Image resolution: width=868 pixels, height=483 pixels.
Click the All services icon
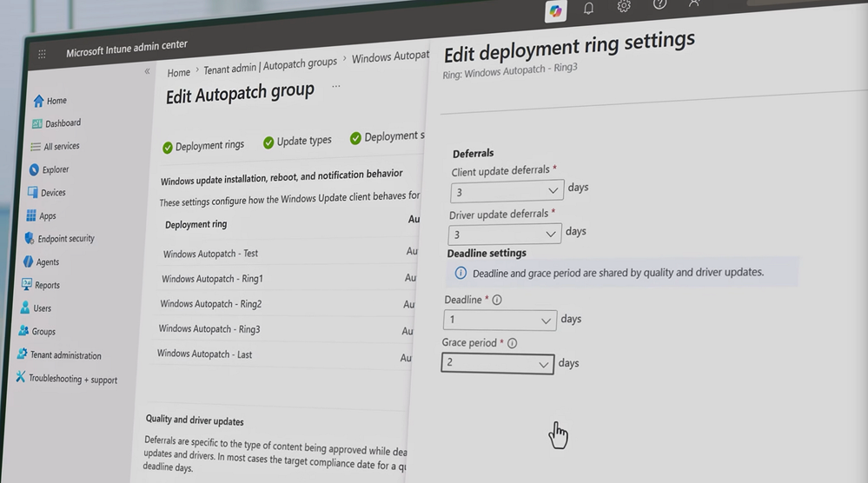tap(36, 147)
